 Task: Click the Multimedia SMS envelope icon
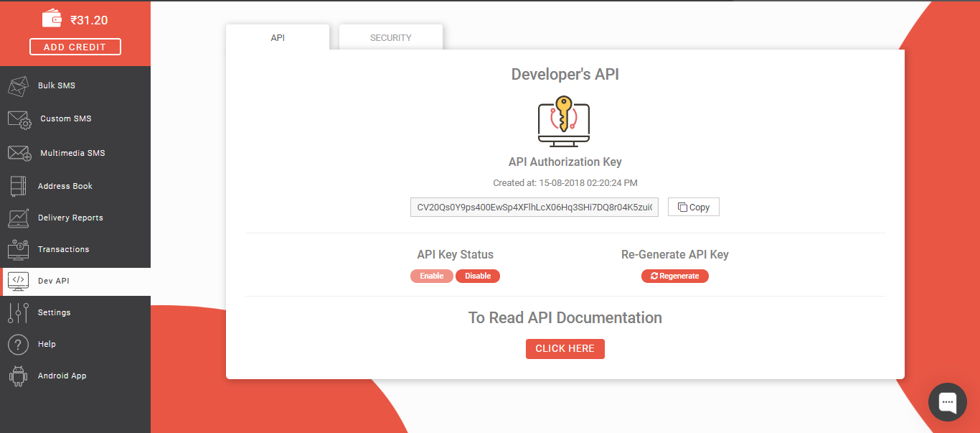19,153
